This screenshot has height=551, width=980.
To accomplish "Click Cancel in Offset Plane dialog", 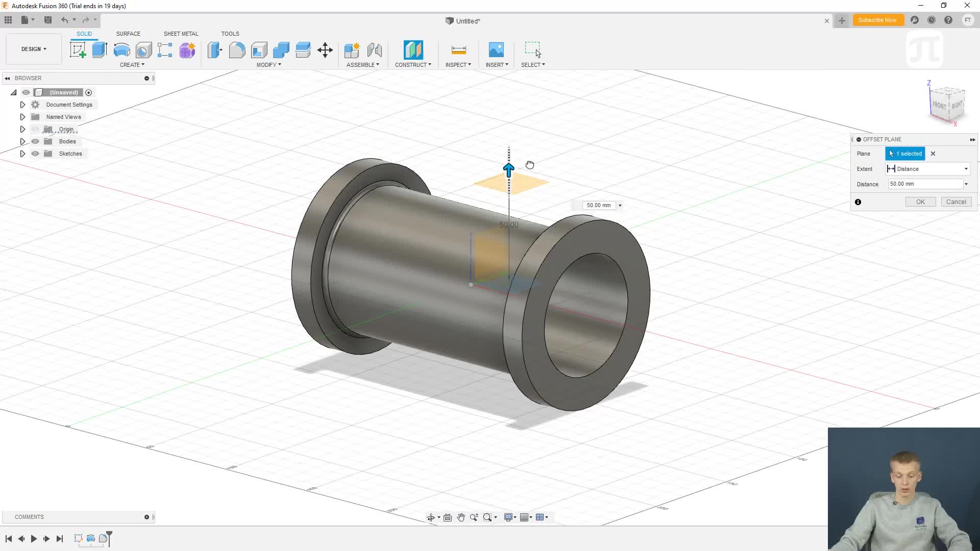I will 956,202.
